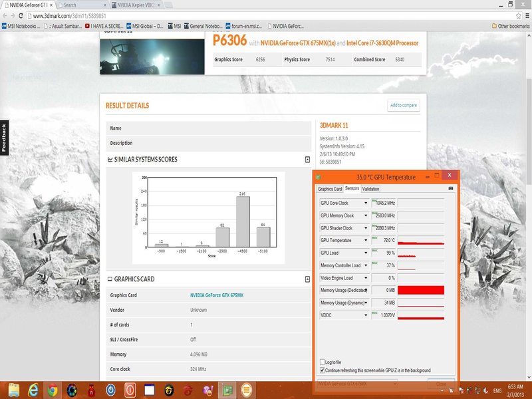The image size is (532, 399).
Task: Click the benchmark scene thumbnail image
Action: (x=152, y=57)
